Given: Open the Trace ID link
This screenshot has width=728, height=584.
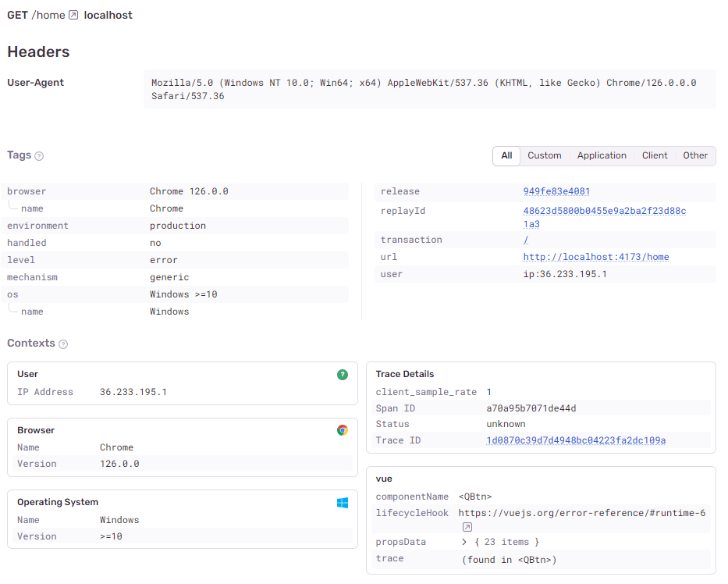Looking at the screenshot, I should [x=576, y=440].
